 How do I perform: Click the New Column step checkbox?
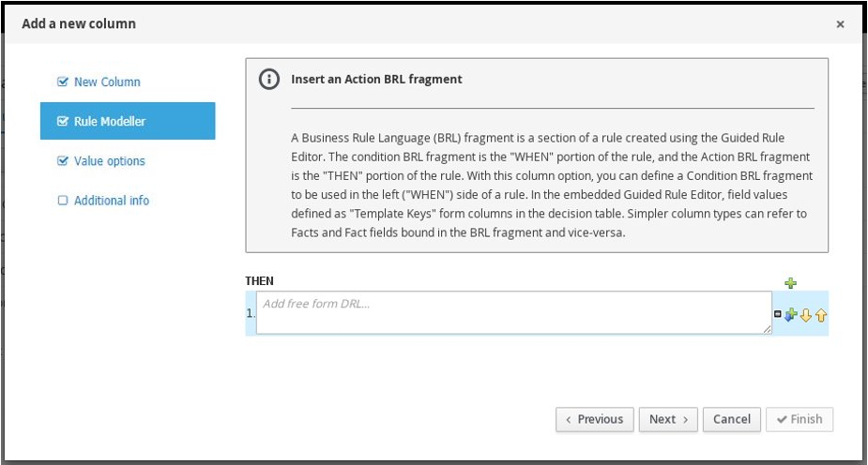pyautogui.click(x=63, y=82)
